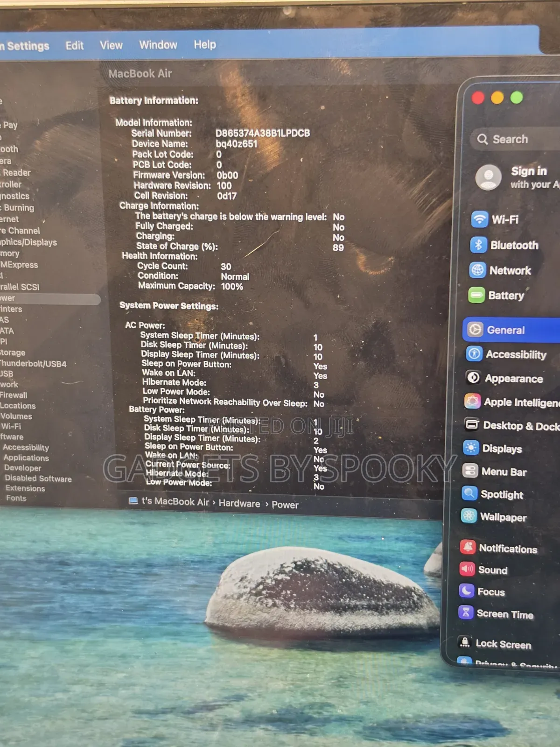
Task: Open the Appearance icon
Action: (473, 377)
